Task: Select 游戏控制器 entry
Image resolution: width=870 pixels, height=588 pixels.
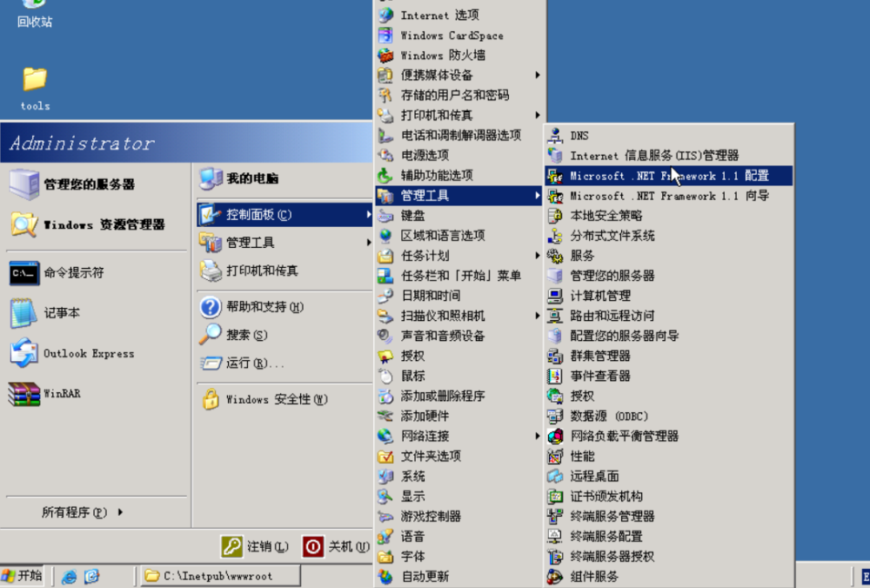Action: pos(458,517)
